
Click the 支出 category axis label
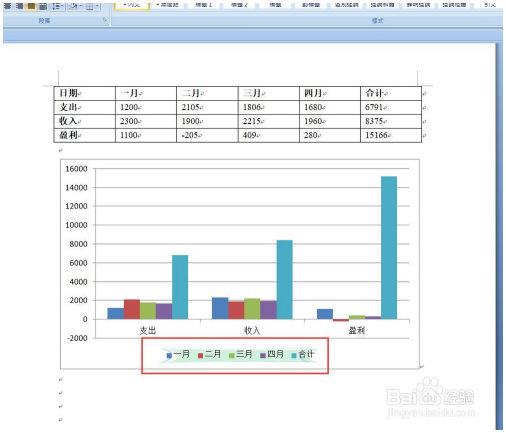(148, 331)
